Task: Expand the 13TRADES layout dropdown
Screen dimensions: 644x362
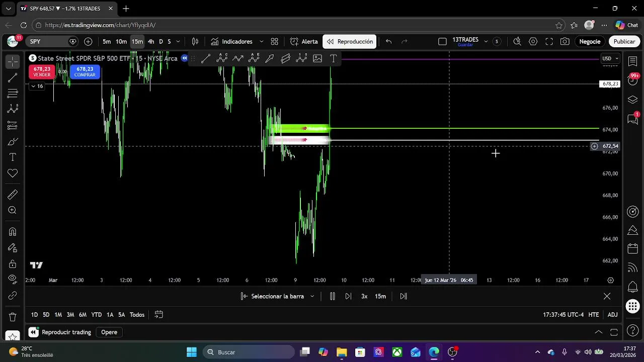Action: click(x=486, y=42)
